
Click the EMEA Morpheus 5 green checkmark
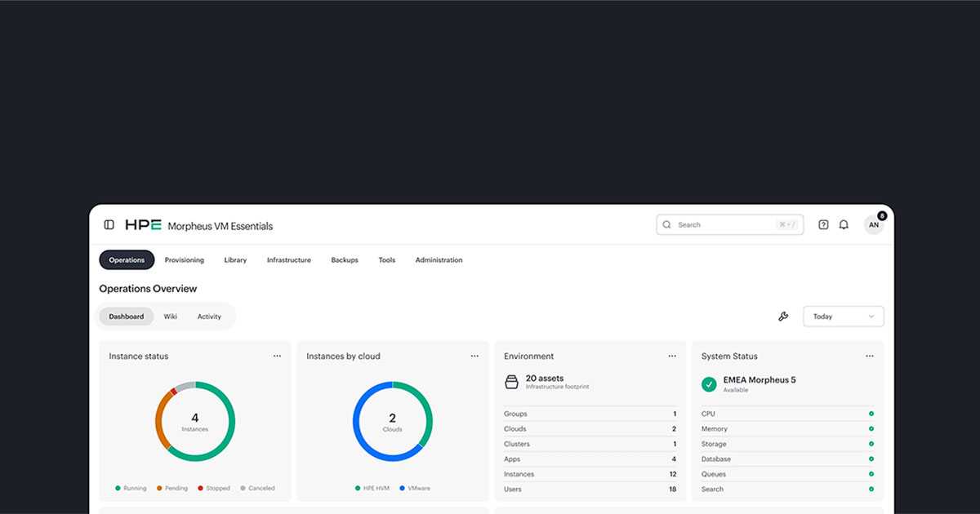[709, 383]
